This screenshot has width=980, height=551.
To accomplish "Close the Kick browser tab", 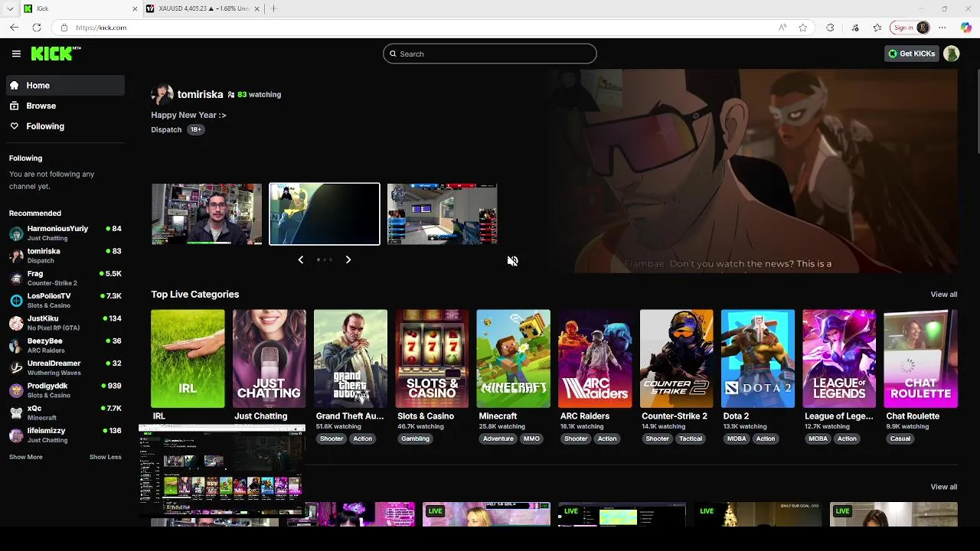I will tap(136, 8).
